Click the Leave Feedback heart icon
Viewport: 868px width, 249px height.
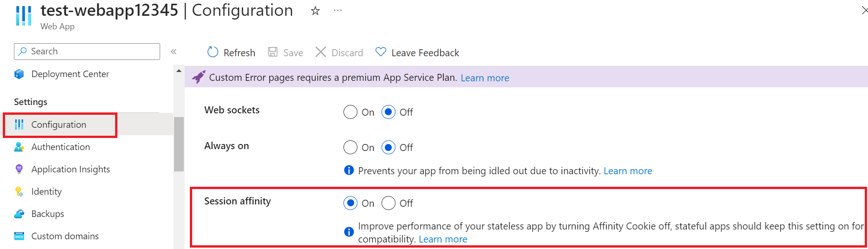[381, 52]
